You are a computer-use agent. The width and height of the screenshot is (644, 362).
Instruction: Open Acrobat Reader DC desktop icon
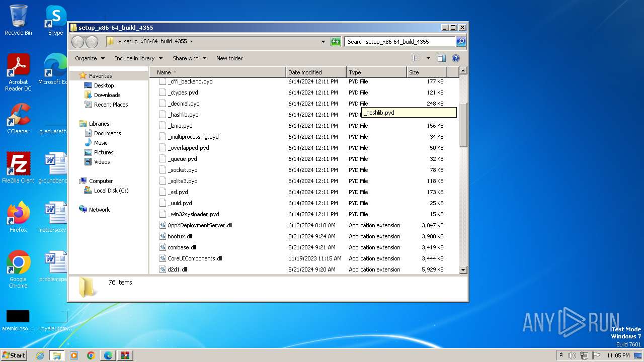point(18,72)
